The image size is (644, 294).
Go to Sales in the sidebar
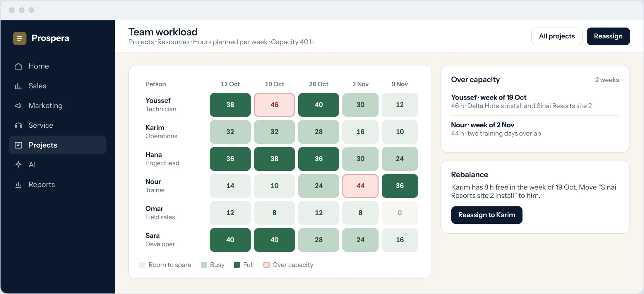(58, 86)
